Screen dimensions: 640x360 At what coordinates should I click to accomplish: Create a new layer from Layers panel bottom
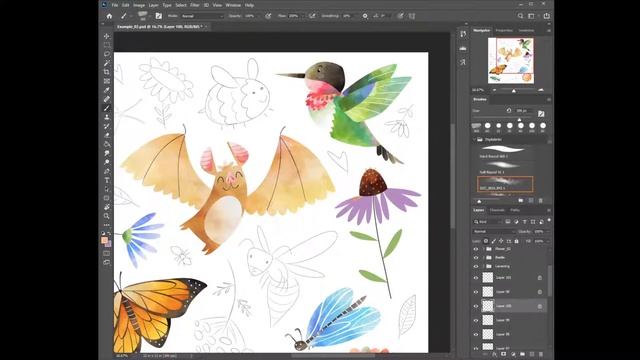coord(532,355)
